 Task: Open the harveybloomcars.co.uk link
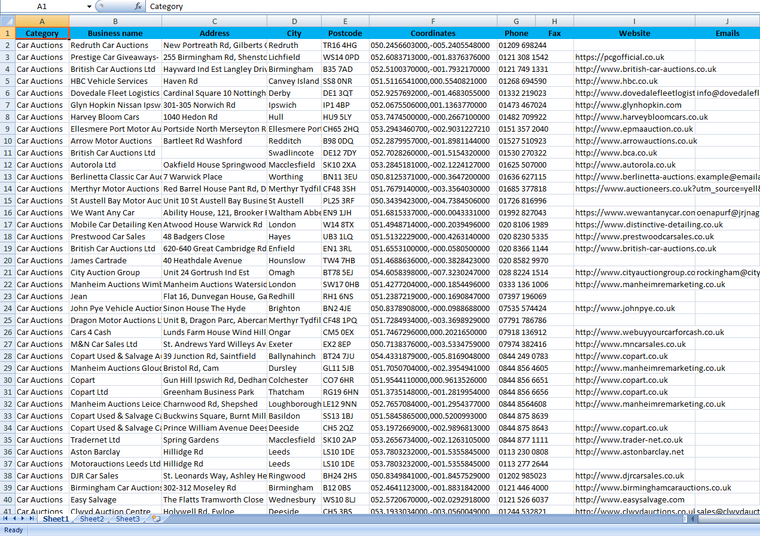[641, 117]
